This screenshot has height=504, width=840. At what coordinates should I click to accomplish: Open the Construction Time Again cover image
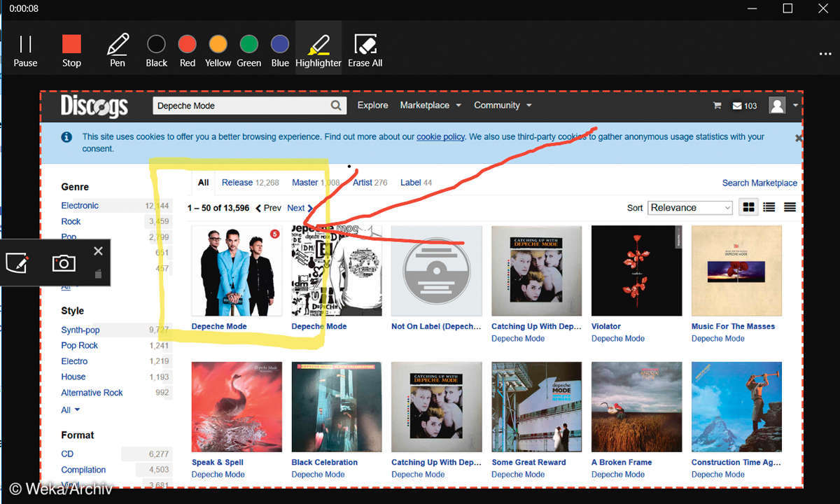736,407
